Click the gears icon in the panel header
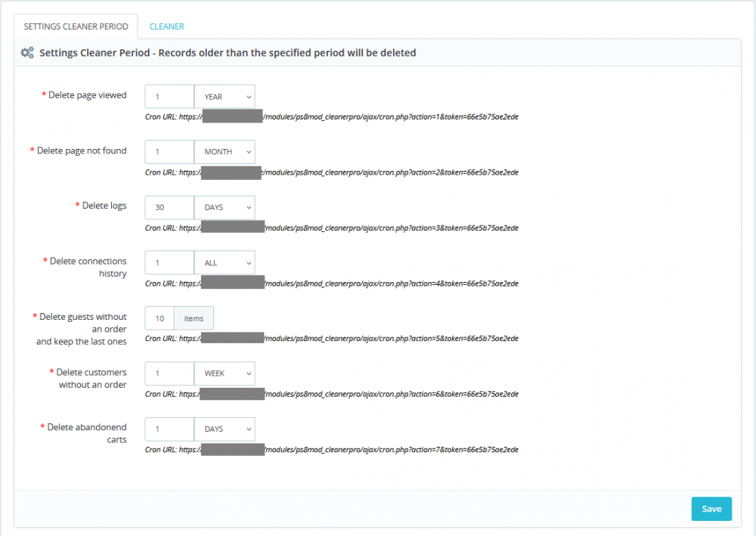 [26, 52]
